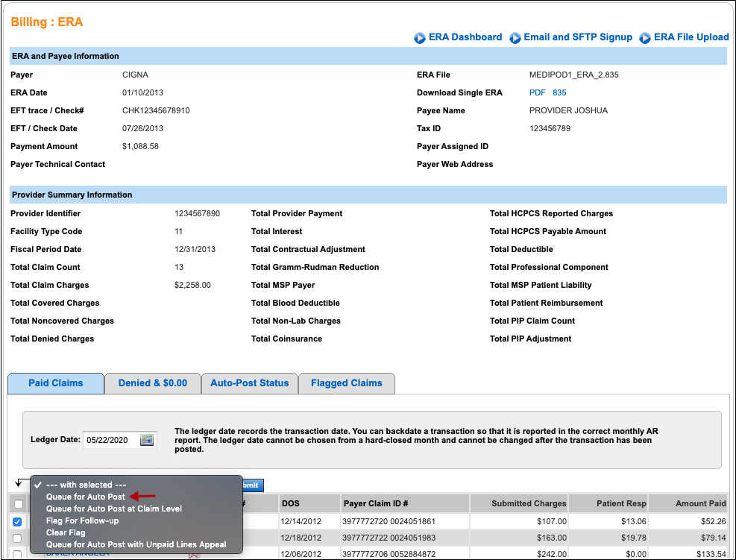
Task: Check the 12/18/2012 claim row checkbox
Action: pyautogui.click(x=17, y=538)
